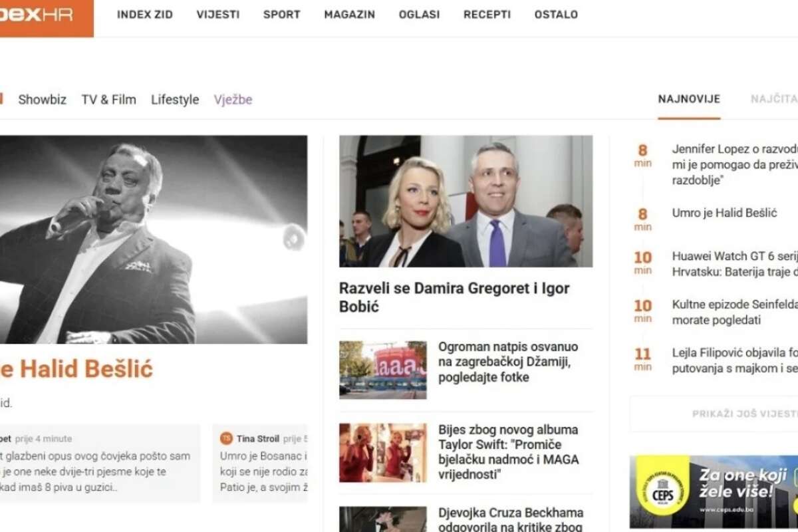Open the Taylor Swift album article thumbnail
The image size is (798, 532).
click(382, 453)
